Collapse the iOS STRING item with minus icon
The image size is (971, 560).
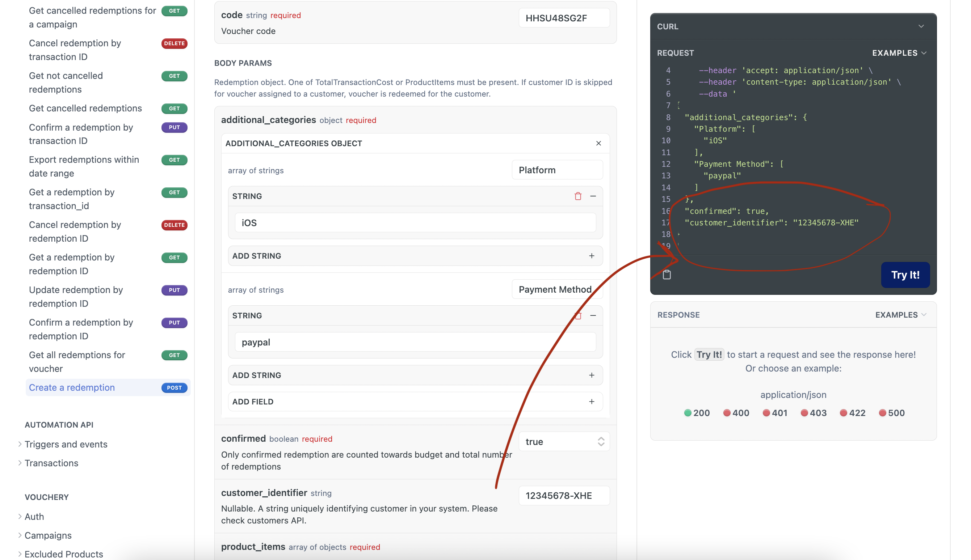click(x=593, y=196)
